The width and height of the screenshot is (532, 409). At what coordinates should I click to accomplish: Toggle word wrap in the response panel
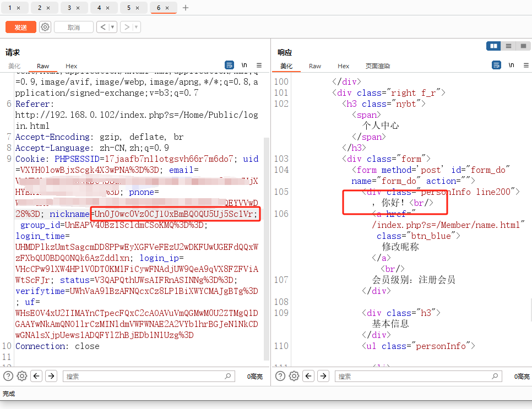click(x=496, y=65)
